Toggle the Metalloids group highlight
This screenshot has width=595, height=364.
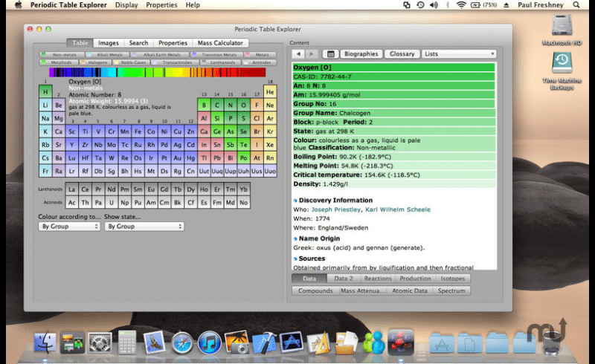[59, 62]
